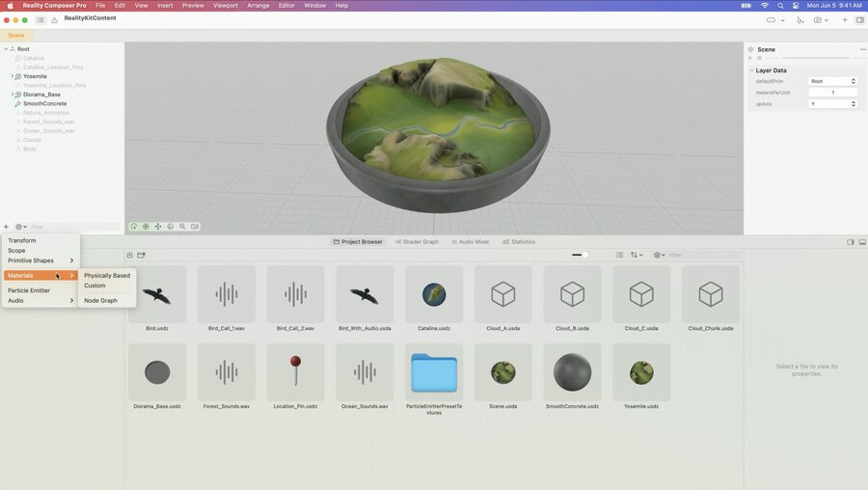Screen dimensions: 868x490
Task: Choose Physically Based material
Action: click(107, 275)
